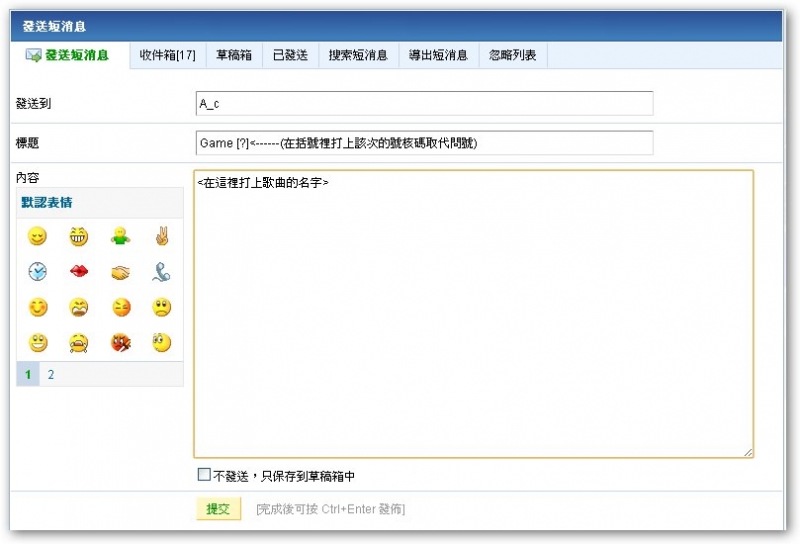The width and height of the screenshot is (800, 544).
Task: Insert the victory hand emoticon
Action: [162, 236]
